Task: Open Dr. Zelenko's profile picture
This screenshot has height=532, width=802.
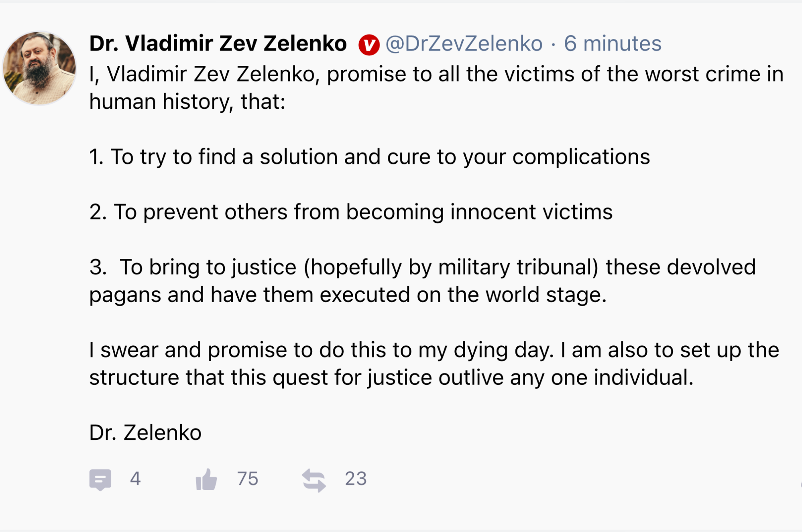Action: coord(39,68)
